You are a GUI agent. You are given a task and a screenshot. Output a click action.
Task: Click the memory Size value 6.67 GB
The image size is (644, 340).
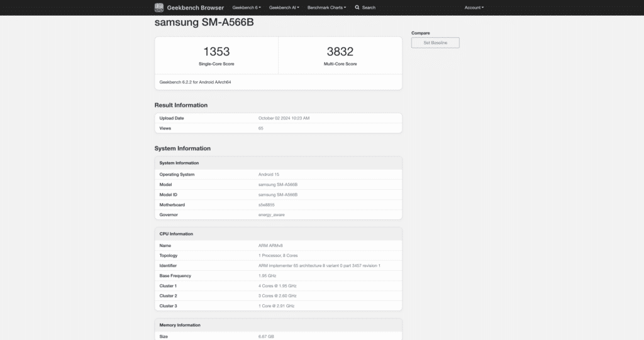coord(266,337)
